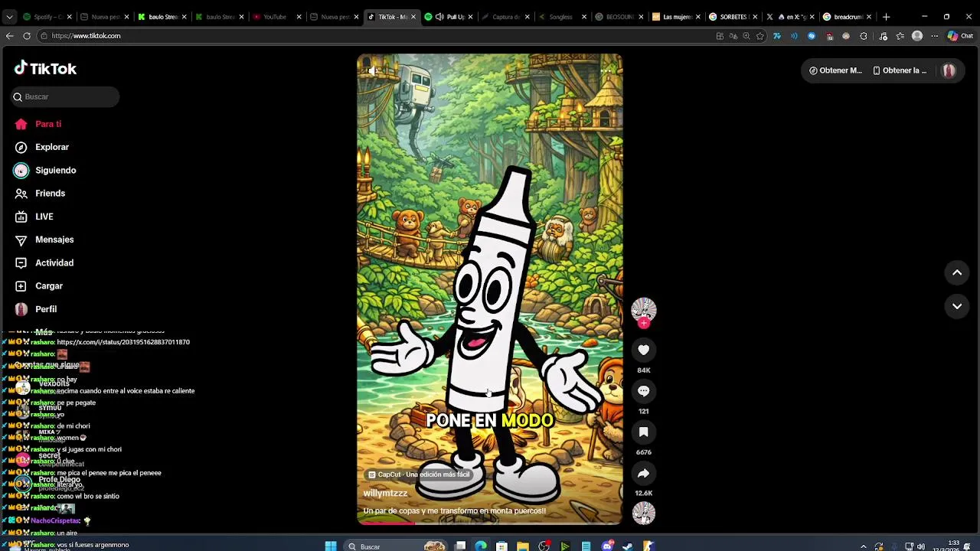This screenshot has height=551, width=980.
Task: Open comments on the video (121)
Action: (x=643, y=391)
